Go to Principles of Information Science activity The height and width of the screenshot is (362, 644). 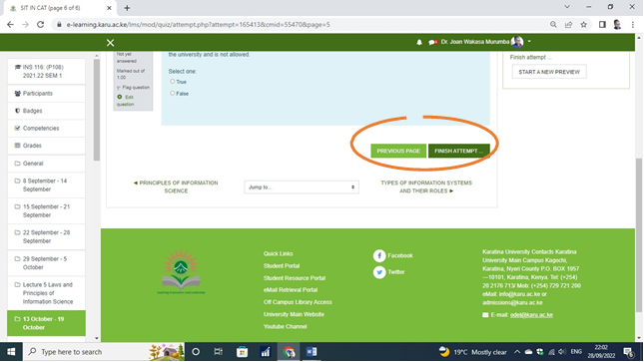176,186
